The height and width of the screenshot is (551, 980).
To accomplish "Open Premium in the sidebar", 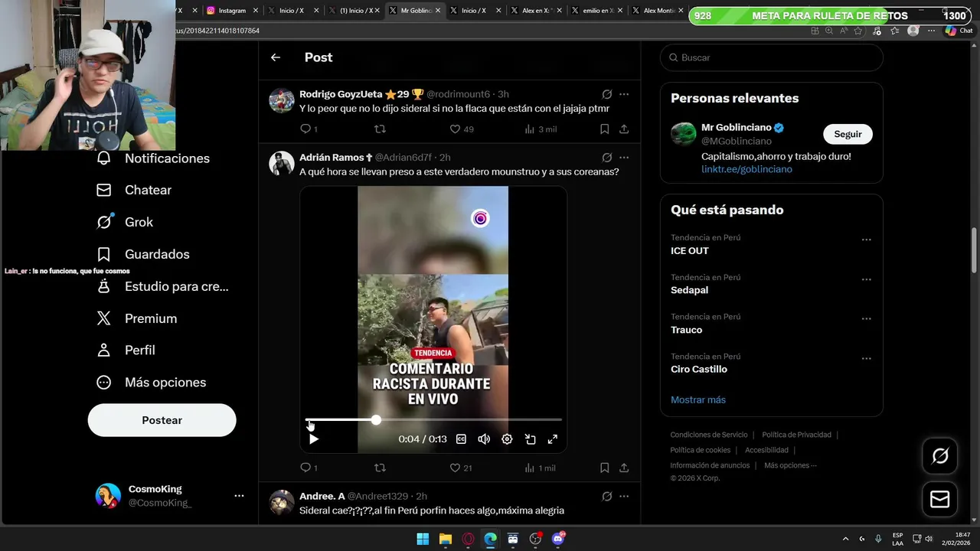I will click(x=137, y=318).
